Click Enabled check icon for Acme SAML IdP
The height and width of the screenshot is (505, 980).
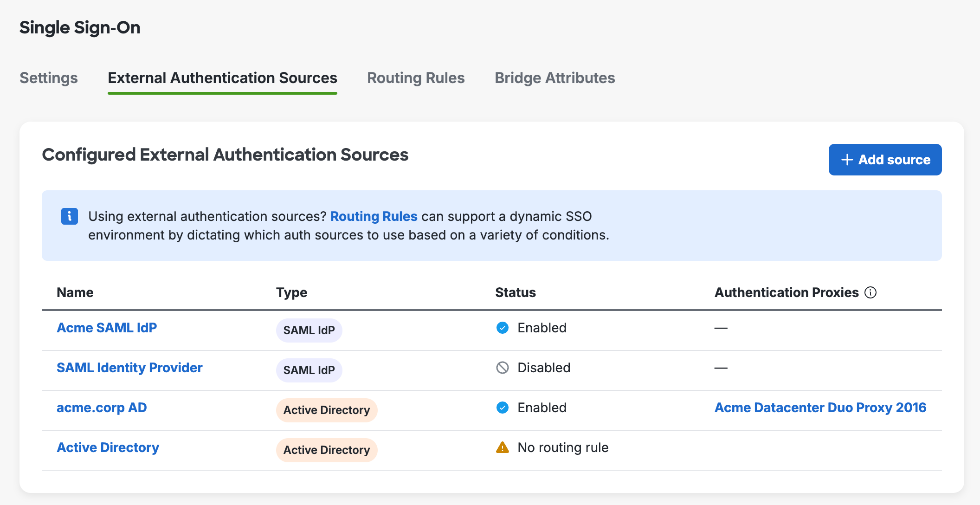coord(503,328)
